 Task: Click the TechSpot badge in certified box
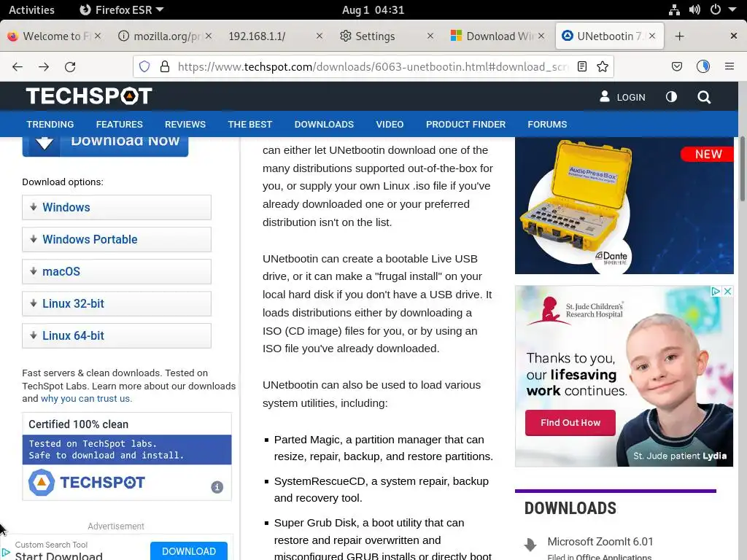[x=87, y=483]
